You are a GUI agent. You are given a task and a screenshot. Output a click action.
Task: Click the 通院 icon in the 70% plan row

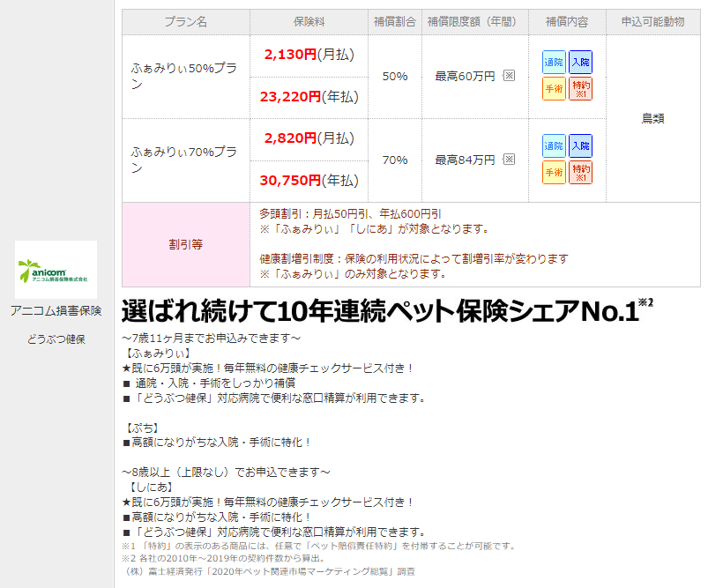pyautogui.click(x=554, y=145)
